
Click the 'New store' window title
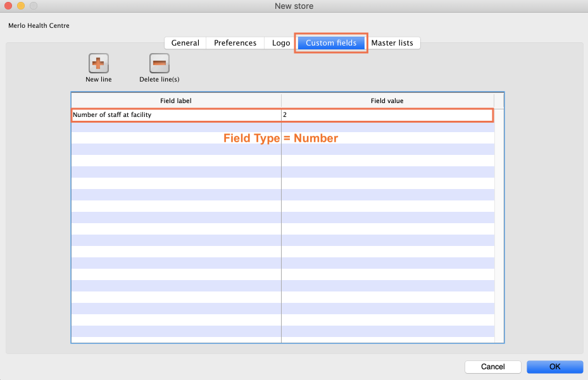pos(294,6)
